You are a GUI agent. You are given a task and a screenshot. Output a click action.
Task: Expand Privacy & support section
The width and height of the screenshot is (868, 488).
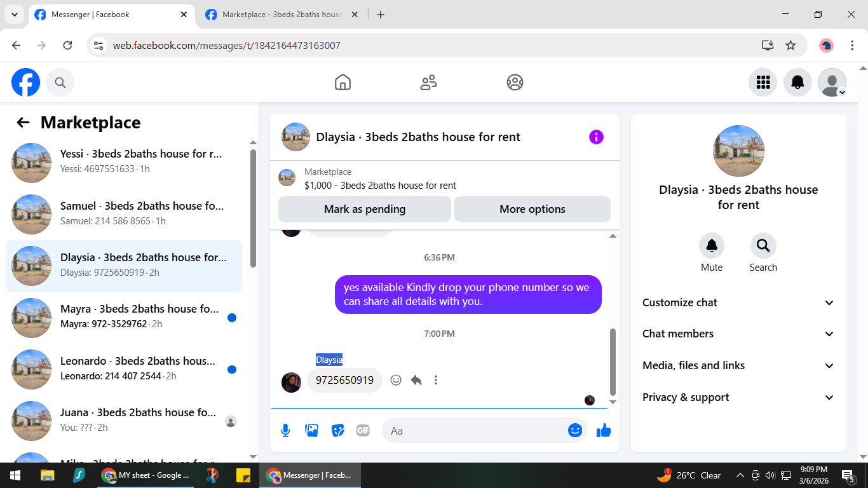738,397
